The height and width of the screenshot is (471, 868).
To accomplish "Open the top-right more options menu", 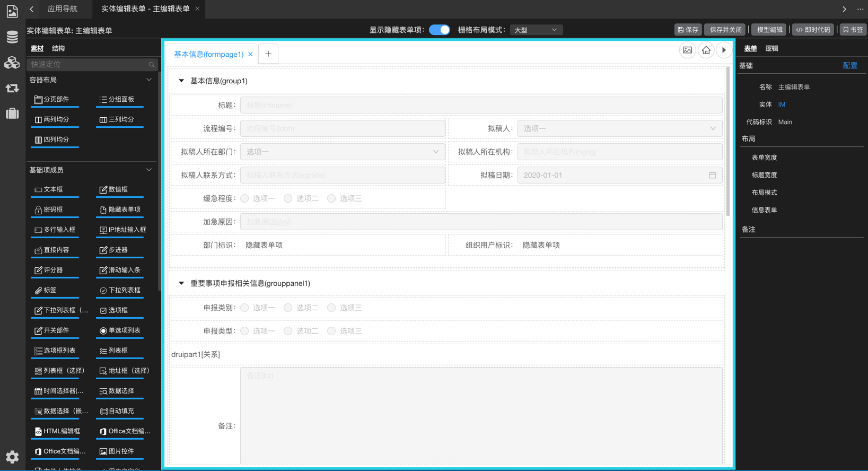I will coord(860,9).
